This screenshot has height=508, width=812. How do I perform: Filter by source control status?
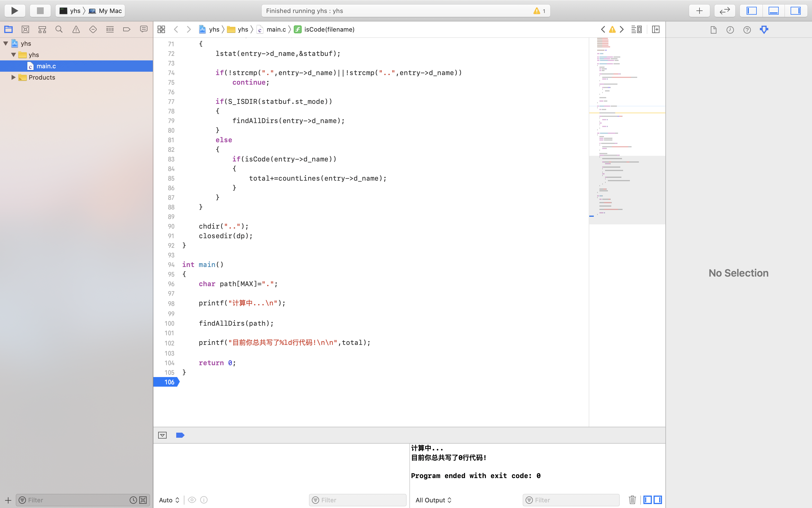143,500
